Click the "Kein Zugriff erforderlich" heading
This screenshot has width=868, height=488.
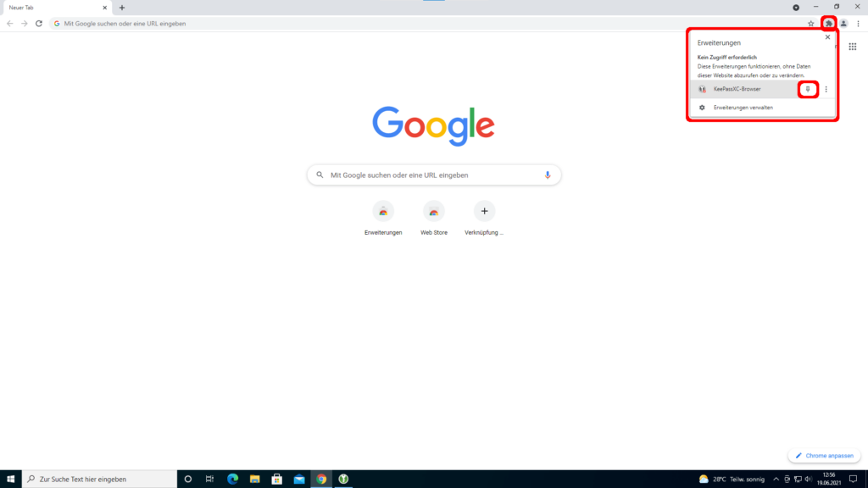point(726,58)
